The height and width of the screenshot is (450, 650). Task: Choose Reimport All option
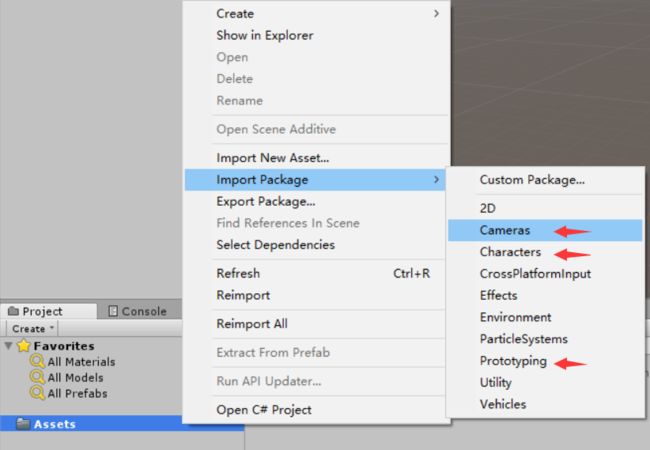317,324
